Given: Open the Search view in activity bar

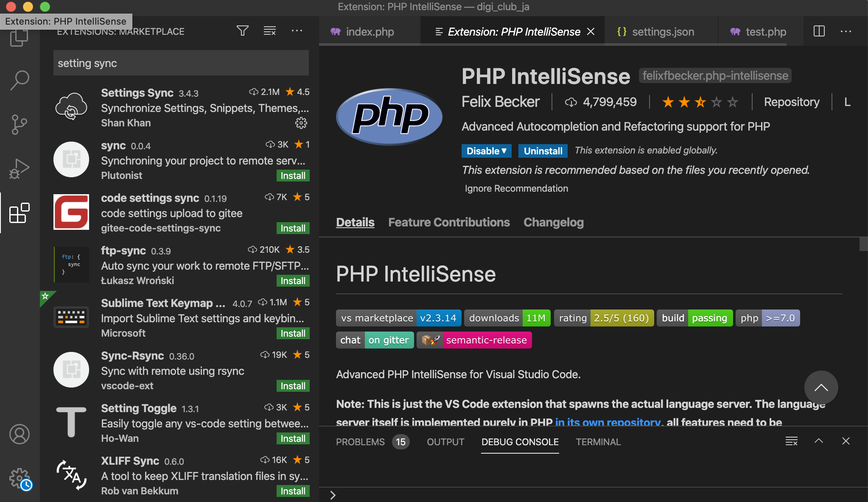Looking at the screenshot, I should pyautogui.click(x=20, y=80).
